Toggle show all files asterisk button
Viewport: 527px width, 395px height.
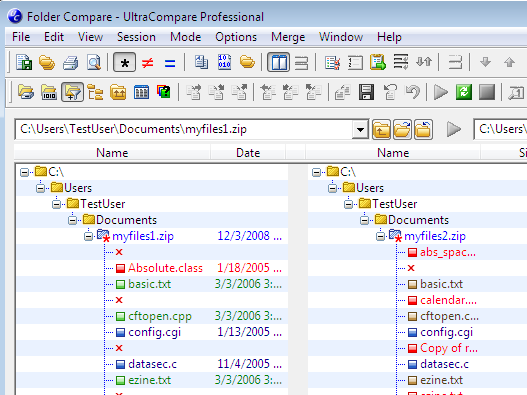(x=125, y=63)
